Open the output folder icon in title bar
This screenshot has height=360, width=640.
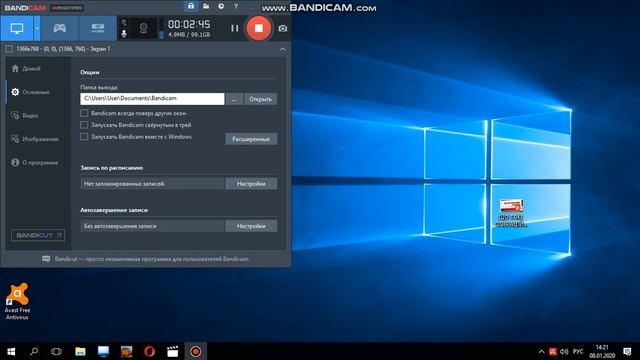206,6
